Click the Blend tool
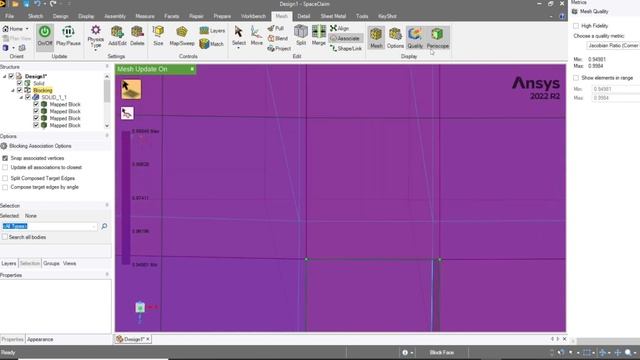This screenshot has height=360, width=640. point(278,38)
